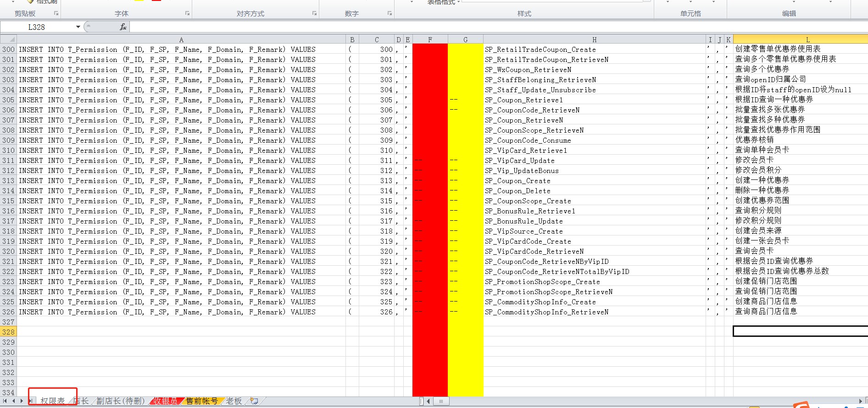Click the value 326 in column C
Viewport: 868px width, 408px height.
(377, 312)
